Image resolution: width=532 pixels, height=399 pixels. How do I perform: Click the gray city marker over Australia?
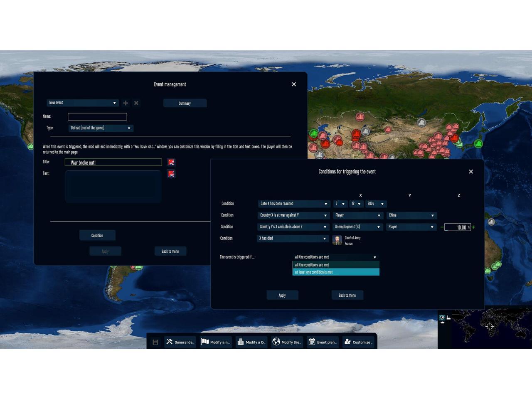491,222
